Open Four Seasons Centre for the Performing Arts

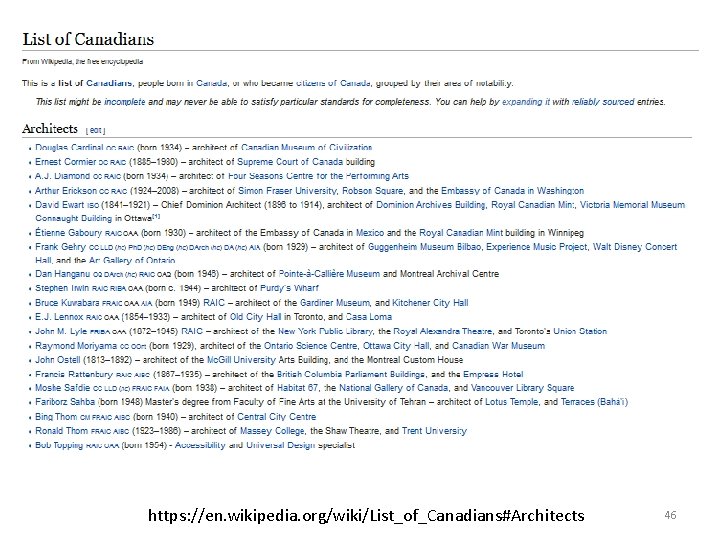[x=318, y=176]
